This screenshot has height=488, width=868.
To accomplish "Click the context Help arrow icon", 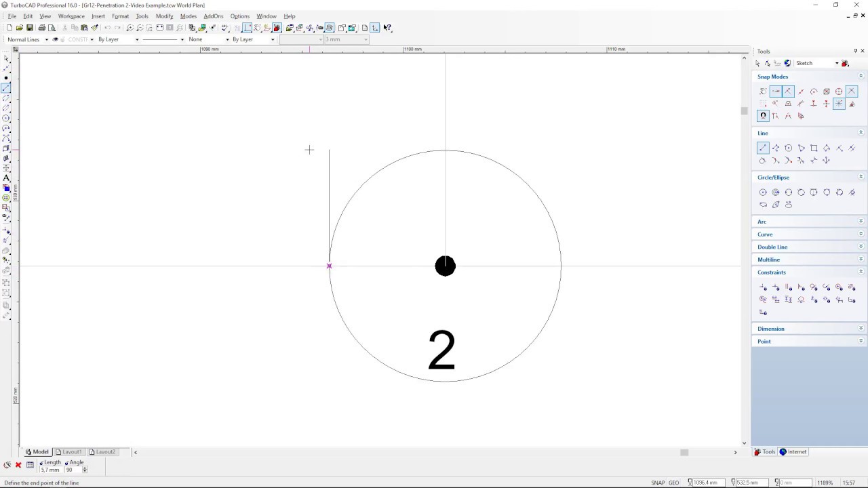I will pyautogui.click(x=387, y=28).
